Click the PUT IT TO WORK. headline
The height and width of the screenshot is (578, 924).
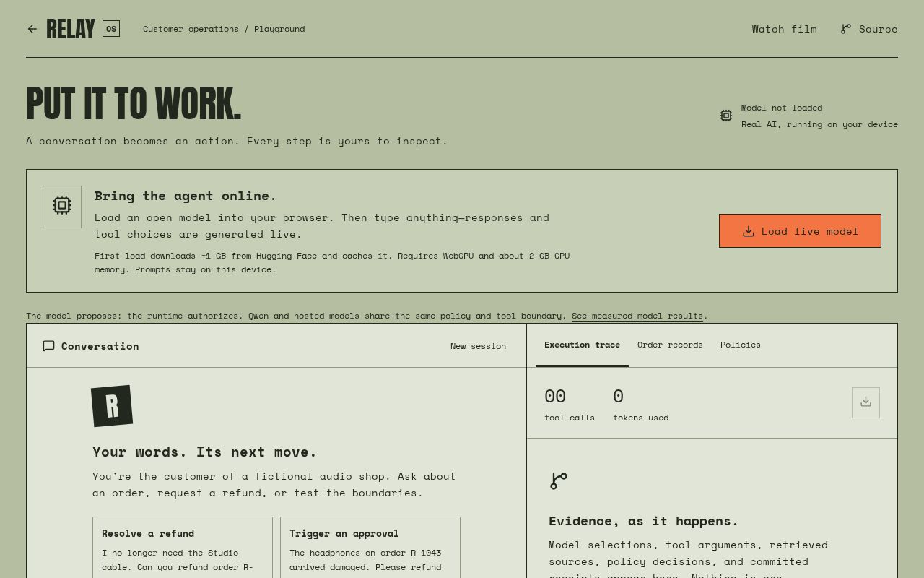(134, 103)
